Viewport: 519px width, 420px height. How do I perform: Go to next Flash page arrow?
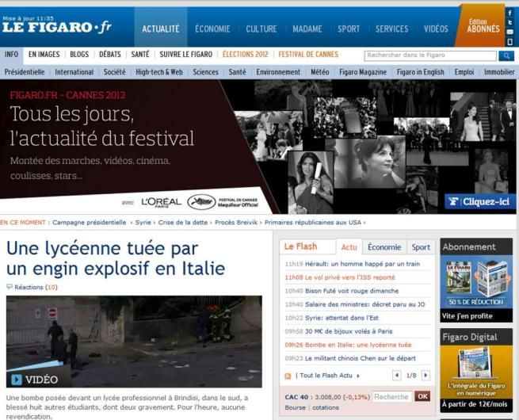point(426,376)
